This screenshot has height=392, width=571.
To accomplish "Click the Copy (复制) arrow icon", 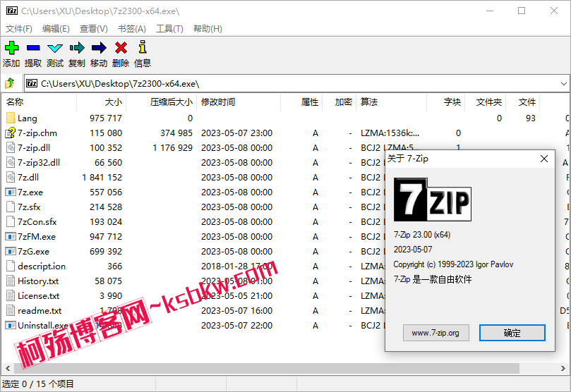I will tap(77, 48).
